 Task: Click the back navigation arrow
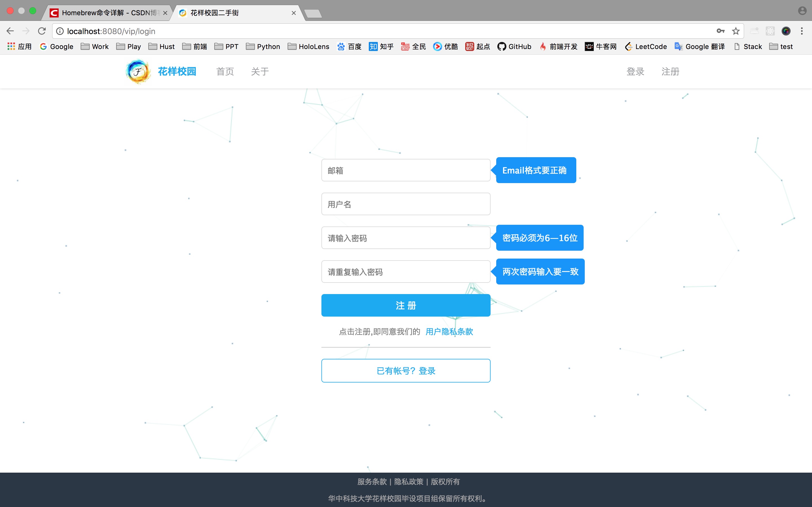tap(10, 31)
